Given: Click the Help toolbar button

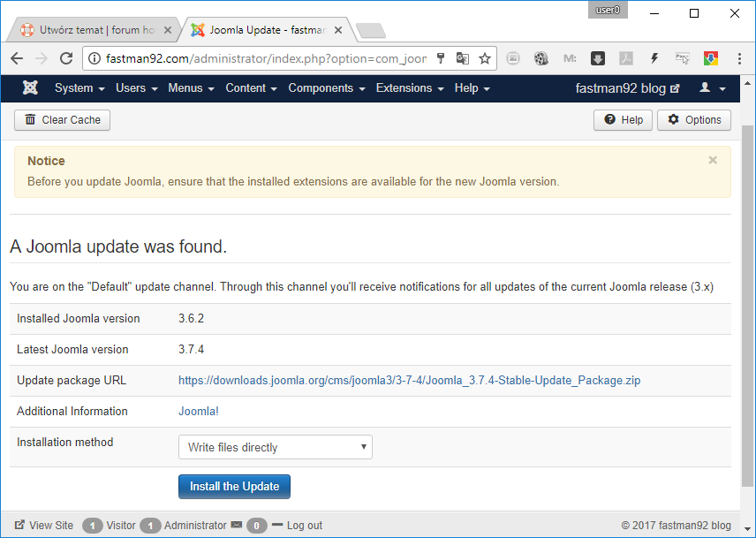Looking at the screenshot, I should pos(623,120).
